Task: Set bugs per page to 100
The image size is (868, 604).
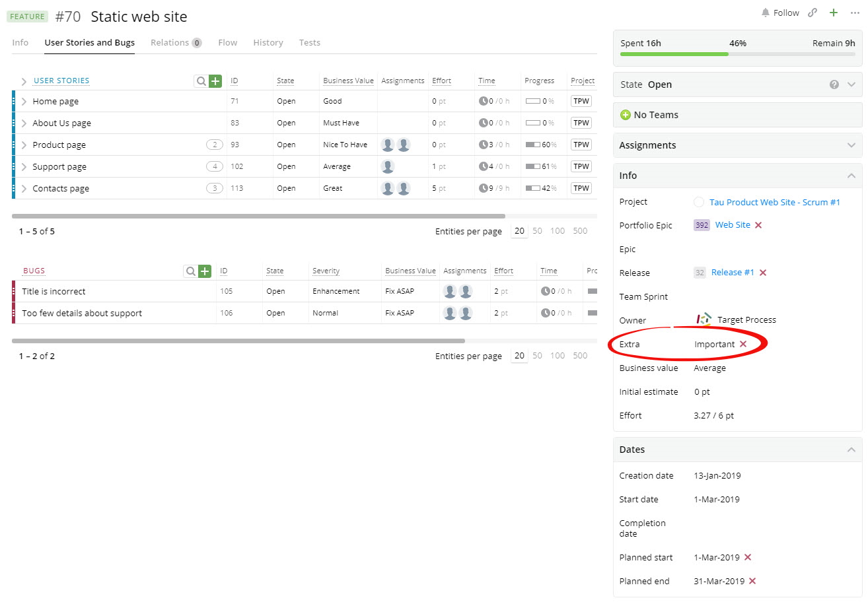Action: [x=558, y=356]
